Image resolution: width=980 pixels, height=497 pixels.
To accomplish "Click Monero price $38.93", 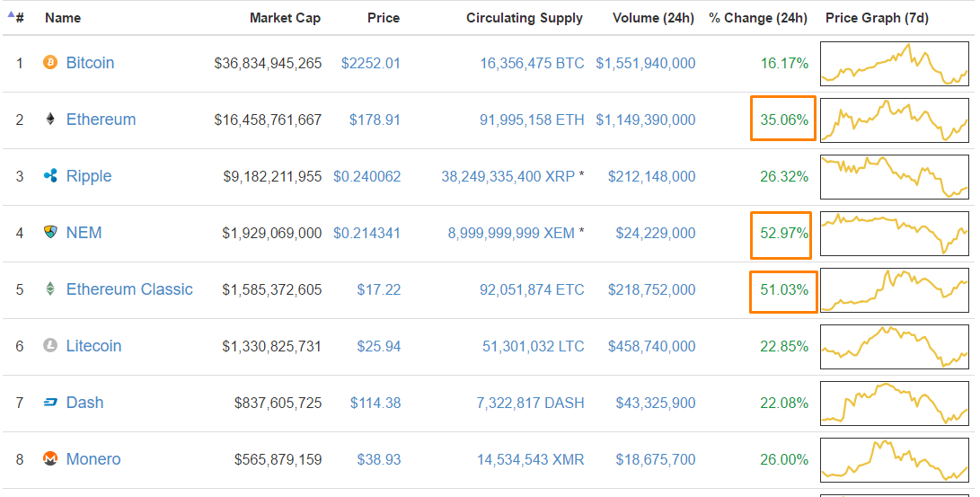I will point(379,460).
